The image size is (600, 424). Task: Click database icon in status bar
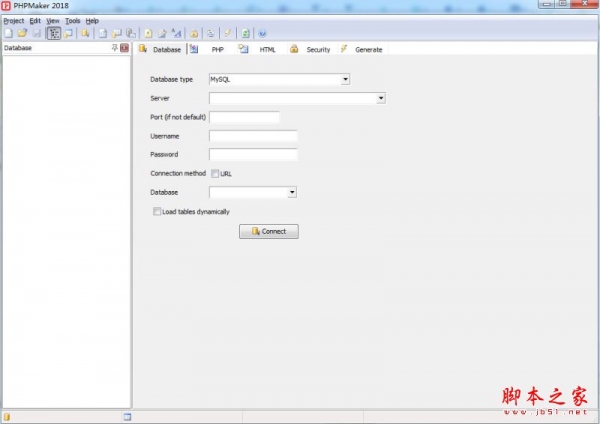[x=7, y=417]
